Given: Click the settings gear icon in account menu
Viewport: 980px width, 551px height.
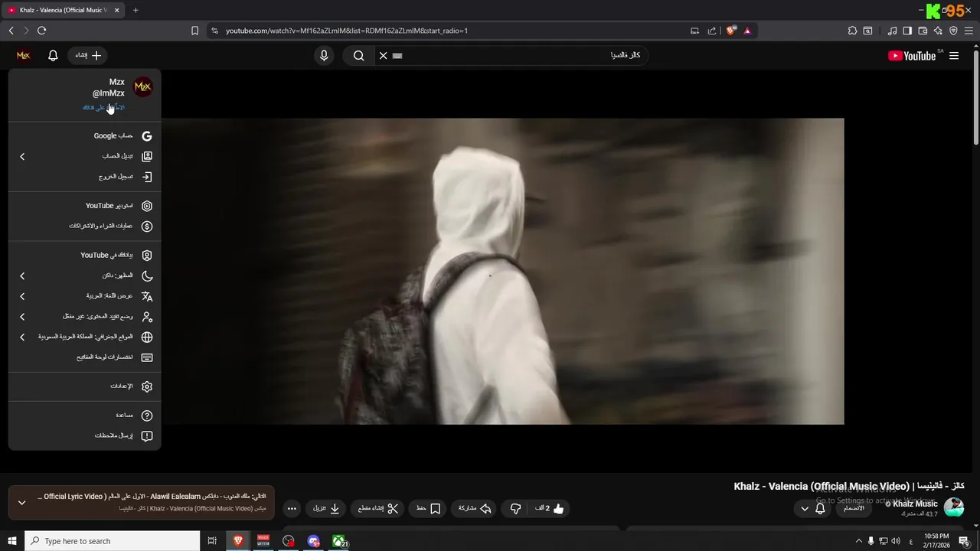Looking at the screenshot, I should (147, 386).
